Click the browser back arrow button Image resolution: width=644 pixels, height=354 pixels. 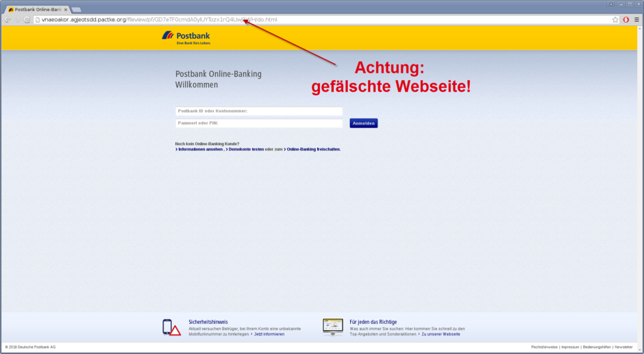click(x=8, y=19)
